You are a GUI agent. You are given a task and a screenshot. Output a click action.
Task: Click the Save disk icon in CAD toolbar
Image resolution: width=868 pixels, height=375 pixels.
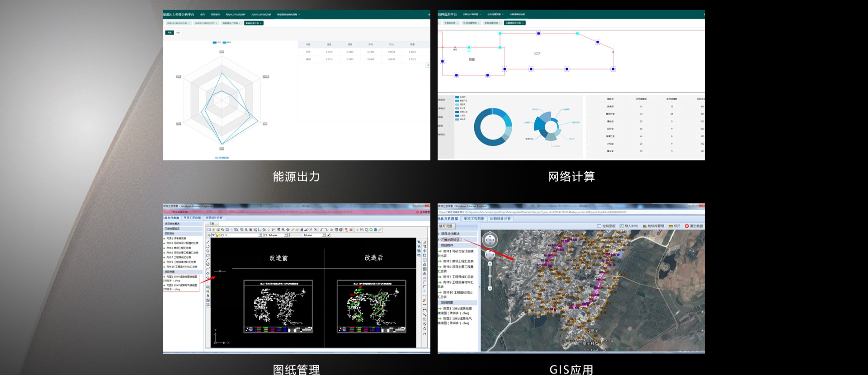(x=227, y=230)
